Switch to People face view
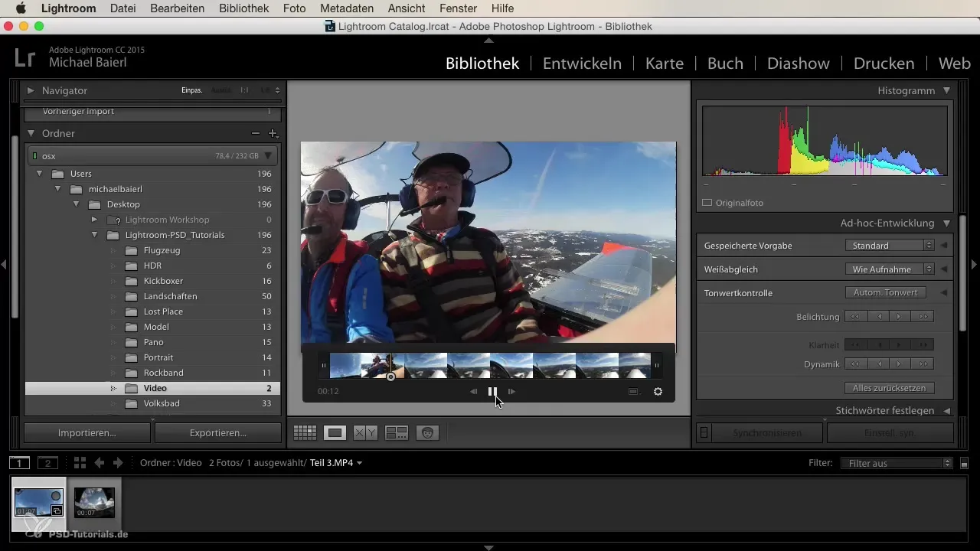 pos(427,433)
